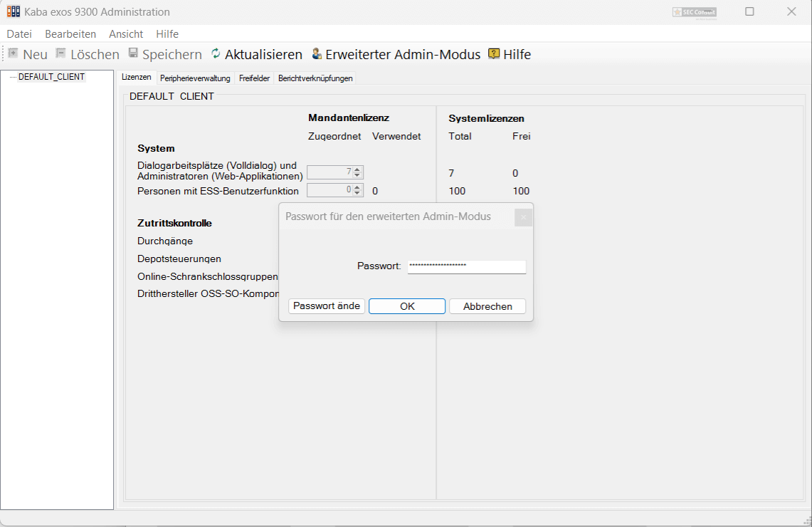Click the Speichern disk icon
The height and width of the screenshot is (527, 812).
coord(133,54)
